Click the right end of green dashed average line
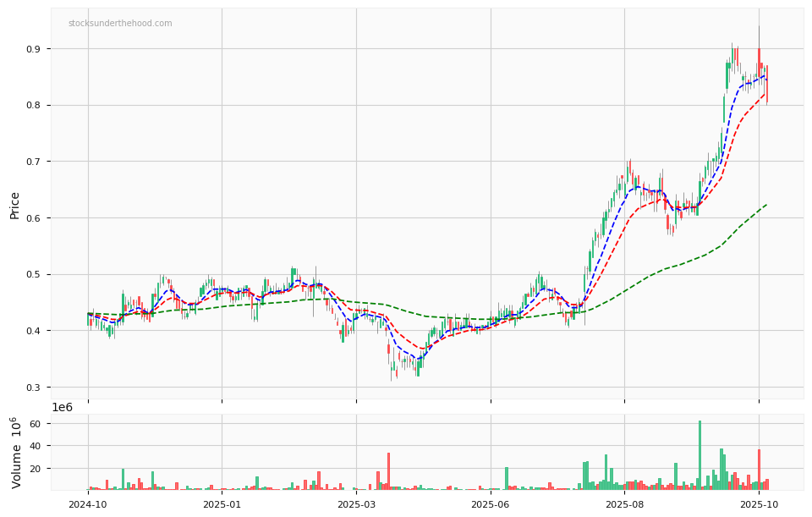 pyautogui.click(x=766, y=204)
